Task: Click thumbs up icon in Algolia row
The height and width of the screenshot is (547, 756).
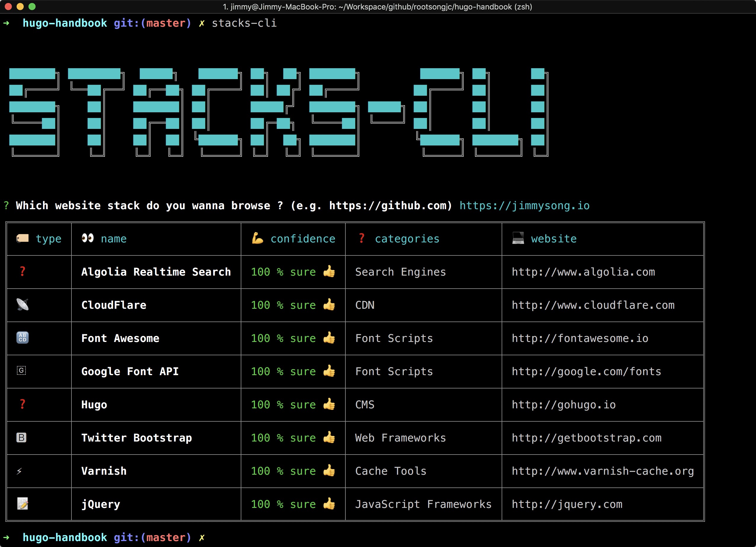Action: [329, 271]
